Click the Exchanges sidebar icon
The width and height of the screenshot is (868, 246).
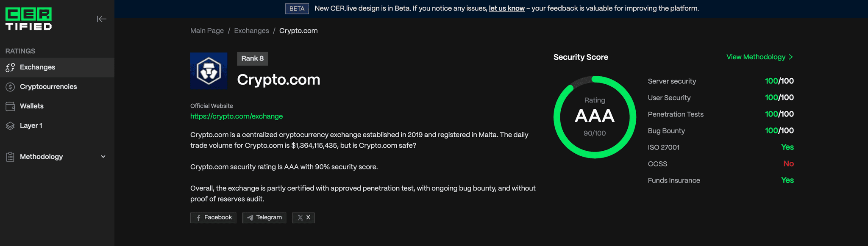(10, 67)
